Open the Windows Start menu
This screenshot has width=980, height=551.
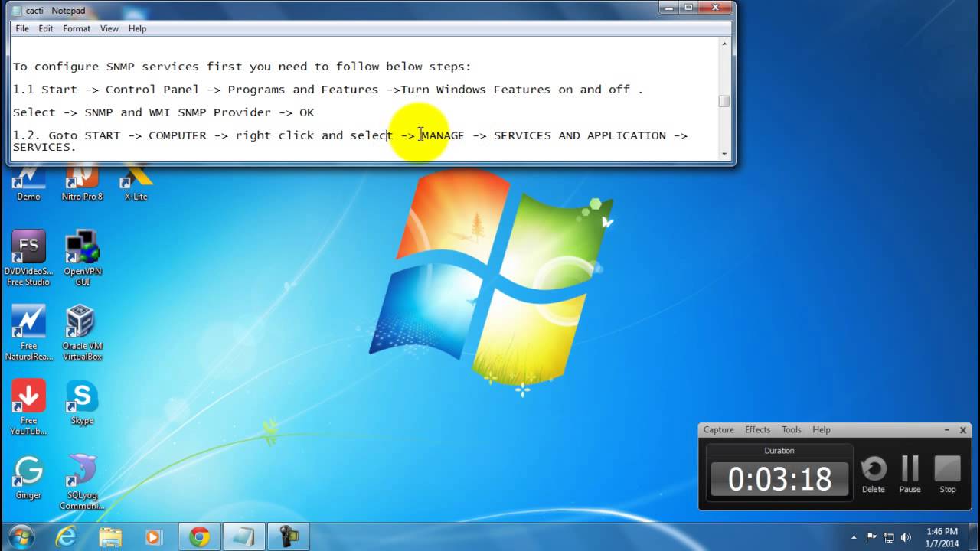click(21, 536)
